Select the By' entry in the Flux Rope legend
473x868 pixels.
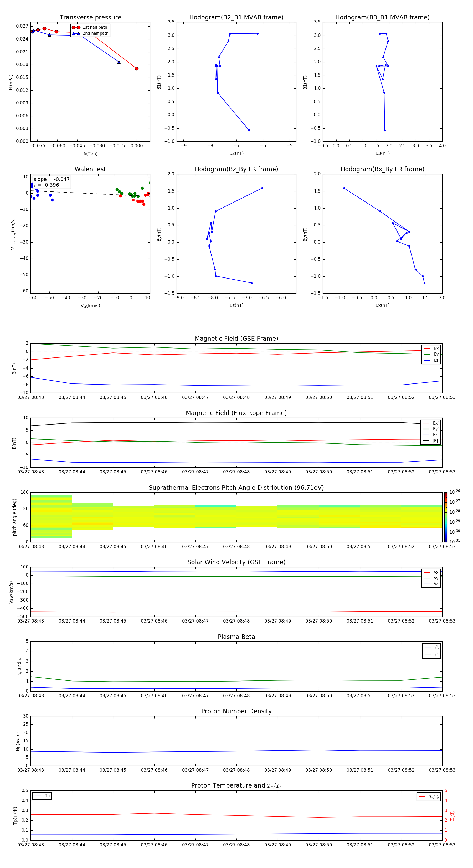coord(431,429)
